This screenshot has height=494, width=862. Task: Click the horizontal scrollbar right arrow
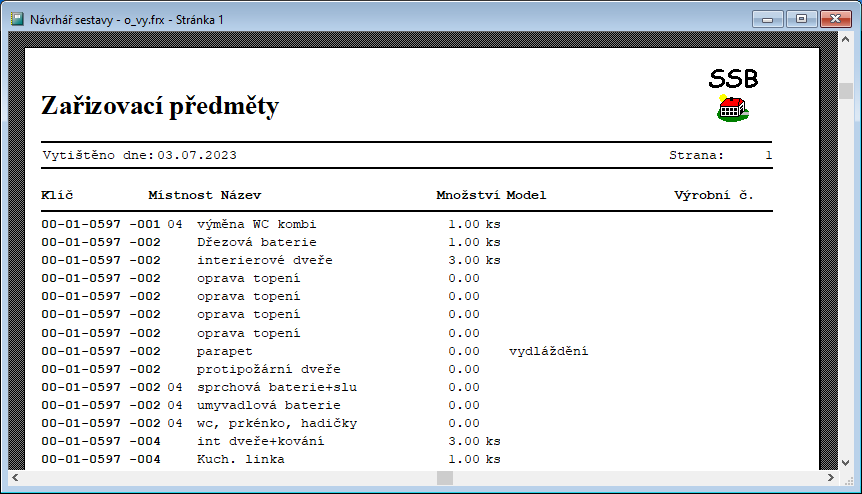coord(827,478)
